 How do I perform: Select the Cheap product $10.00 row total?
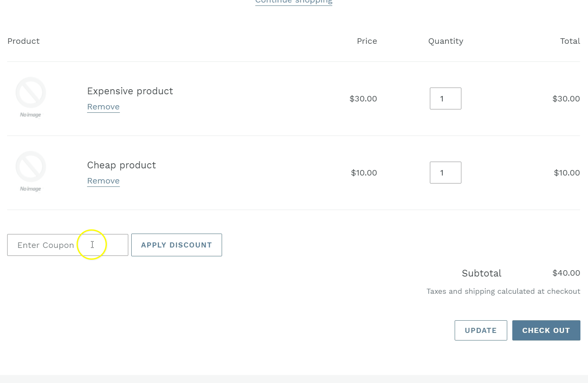coord(566,173)
